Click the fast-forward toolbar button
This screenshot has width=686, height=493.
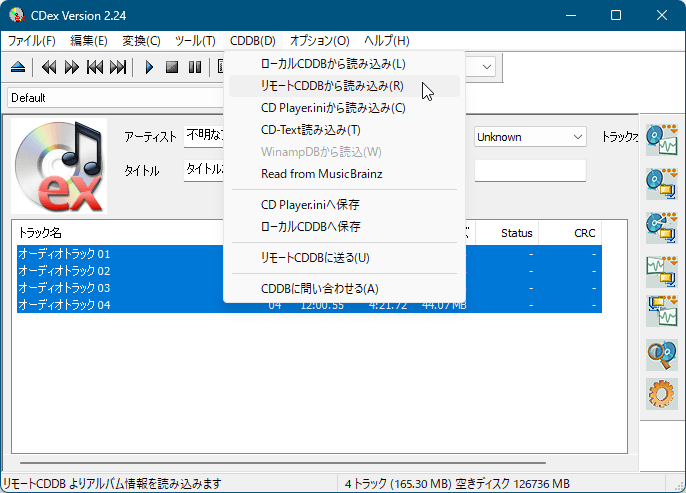tap(72, 67)
